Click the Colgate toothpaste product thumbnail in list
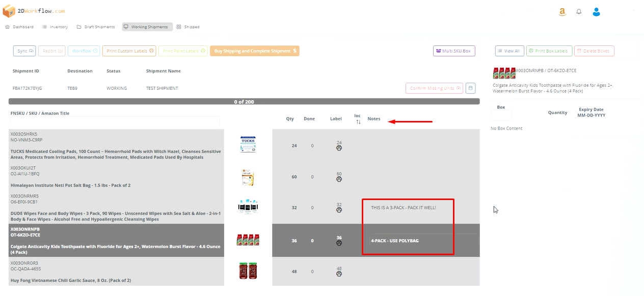 (248, 240)
